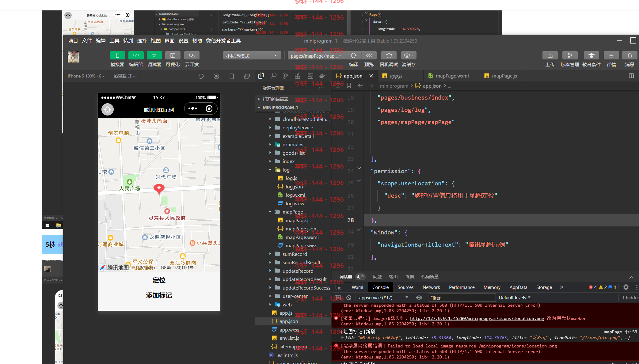Close the app.json editor tab
Screen dimensions: 639x364
tap(371, 76)
